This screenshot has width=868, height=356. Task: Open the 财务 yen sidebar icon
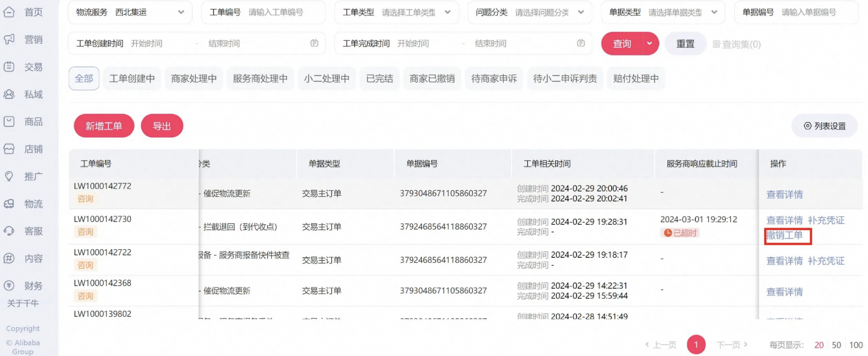click(x=9, y=286)
